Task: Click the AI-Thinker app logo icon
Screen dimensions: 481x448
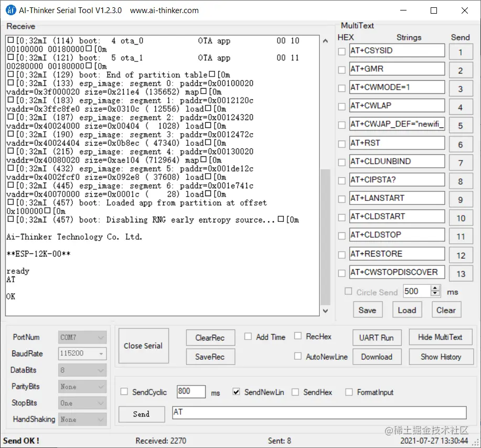Action: [x=10, y=10]
